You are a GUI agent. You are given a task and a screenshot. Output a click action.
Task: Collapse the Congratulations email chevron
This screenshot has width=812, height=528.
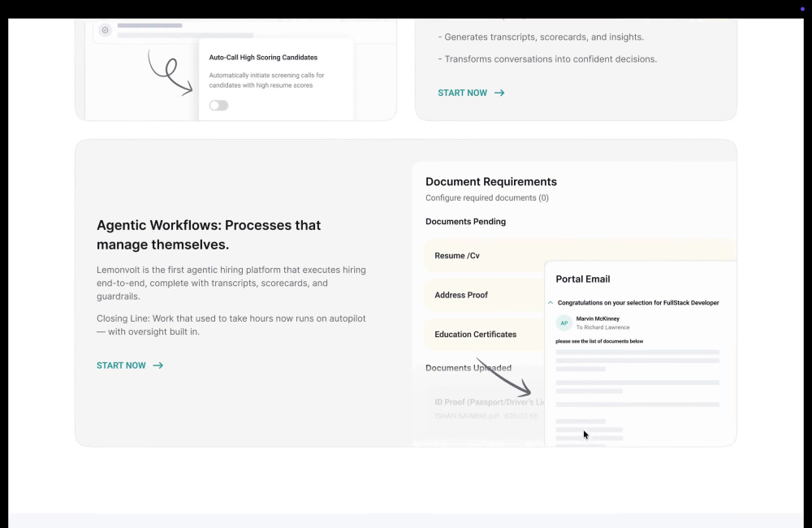tap(551, 303)
